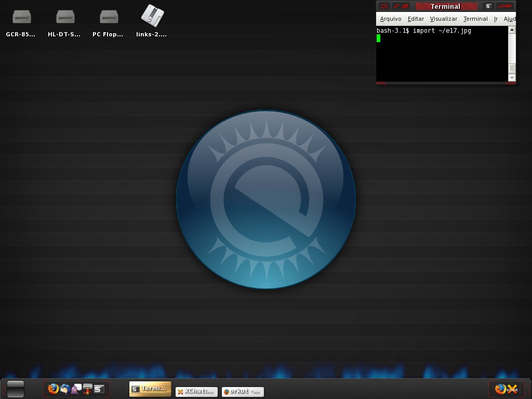
Task: Launch the stamp tool icon in launcher bar
Action: tap(87, 389)
